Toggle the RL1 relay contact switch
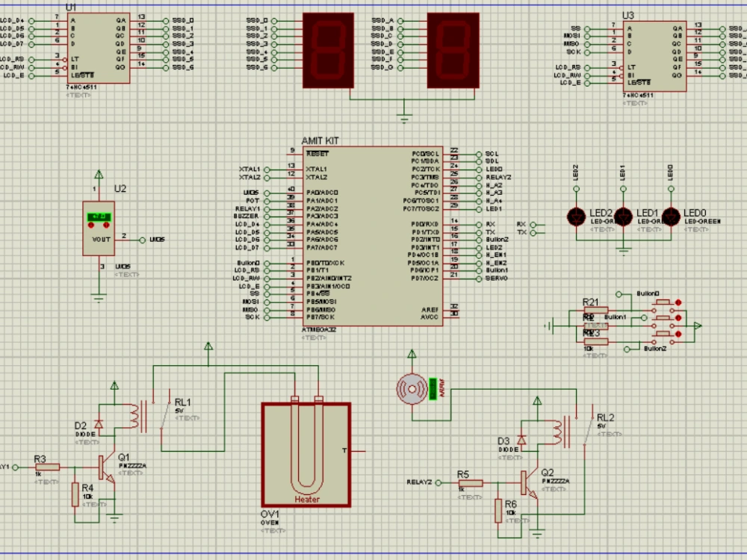The height and width of the screenshot is (560, 747). click(x=164, y=414)
